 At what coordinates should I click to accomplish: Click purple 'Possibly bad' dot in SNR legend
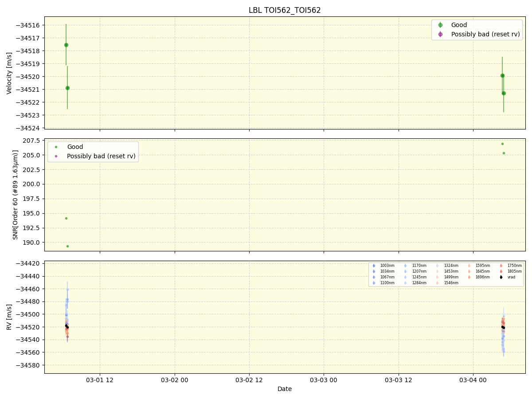click(x=56, y=156)
